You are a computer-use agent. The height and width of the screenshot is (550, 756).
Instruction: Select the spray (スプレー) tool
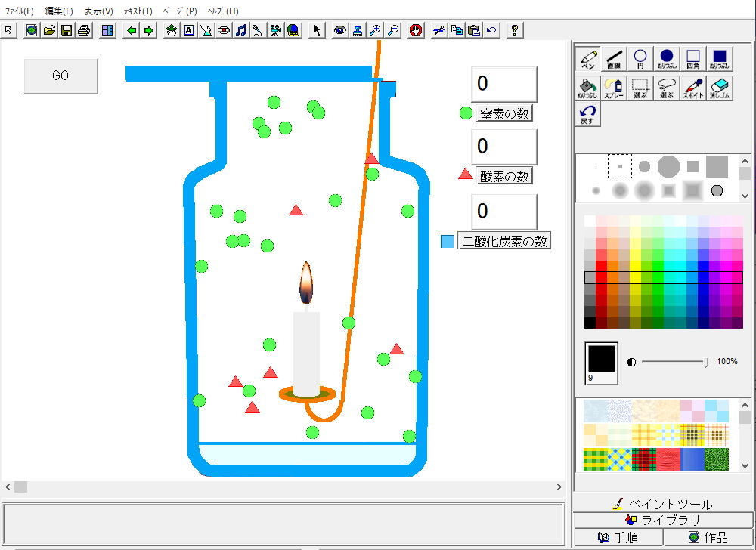614,88
